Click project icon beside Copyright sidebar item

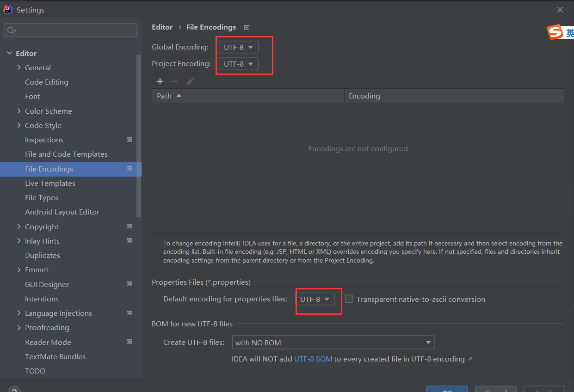tap(130, 227)
